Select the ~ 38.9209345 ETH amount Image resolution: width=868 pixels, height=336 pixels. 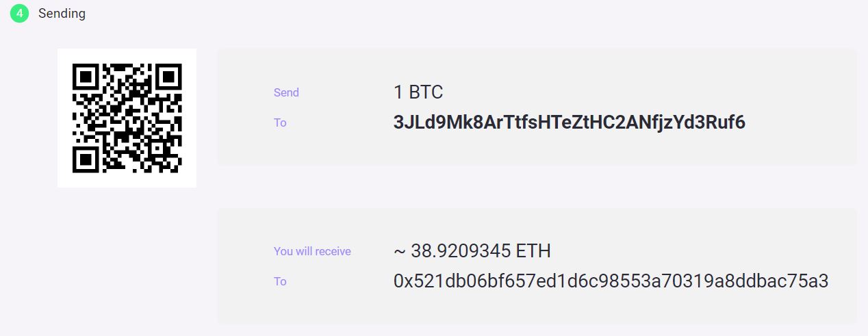coord(472,251)
